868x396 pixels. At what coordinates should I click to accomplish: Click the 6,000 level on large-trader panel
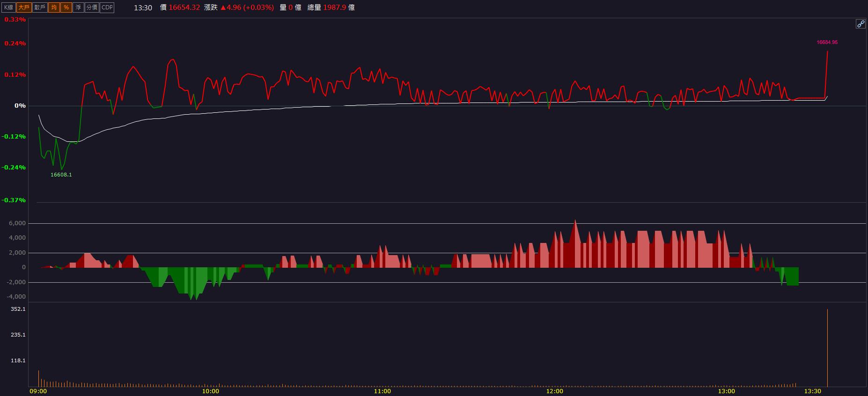tap(17, 223)
